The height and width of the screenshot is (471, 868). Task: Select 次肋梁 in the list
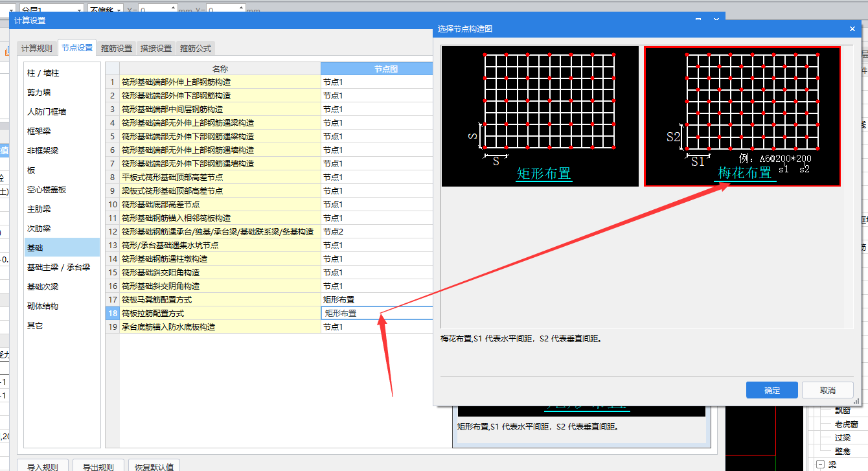tap(62, 229)
